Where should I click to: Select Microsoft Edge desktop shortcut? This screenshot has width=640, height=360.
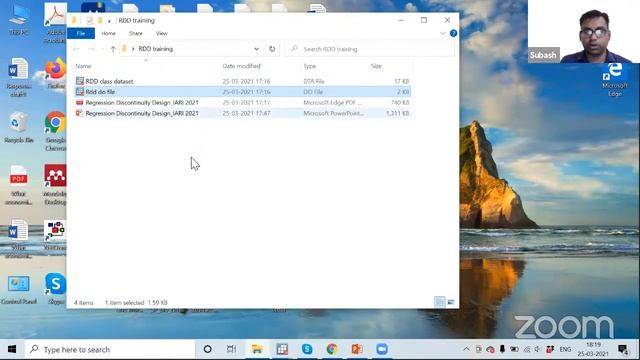pyautogui.click(x=614, y=80)
